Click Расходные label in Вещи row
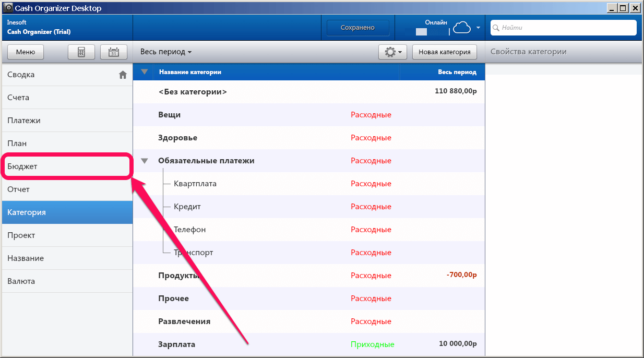 tap(371, 115)
